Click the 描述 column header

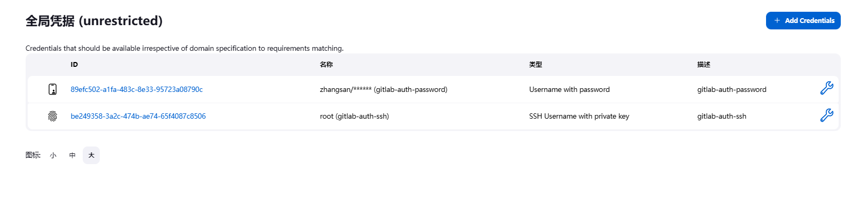(x=704, y=65)
